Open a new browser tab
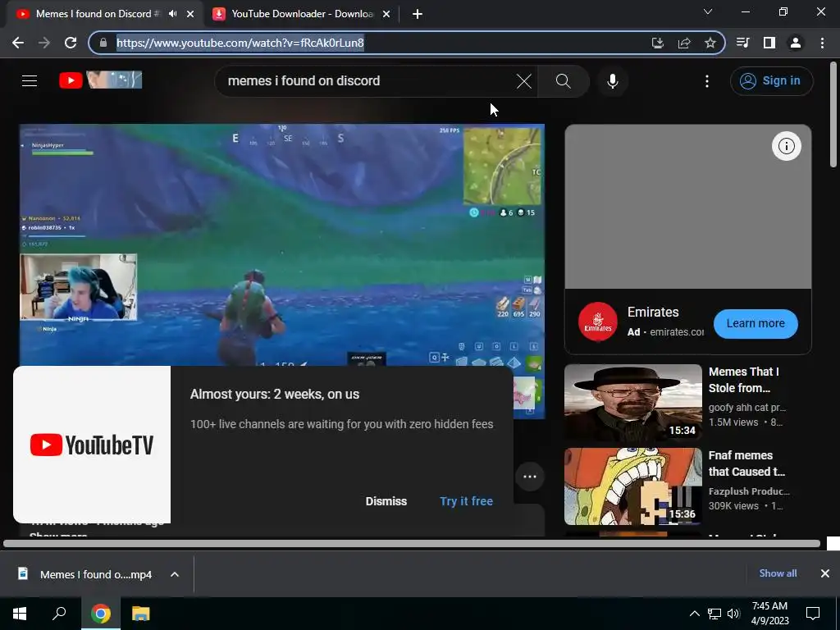Image resolution: width=840 pixels, height=630 pixels. [418, 15]
